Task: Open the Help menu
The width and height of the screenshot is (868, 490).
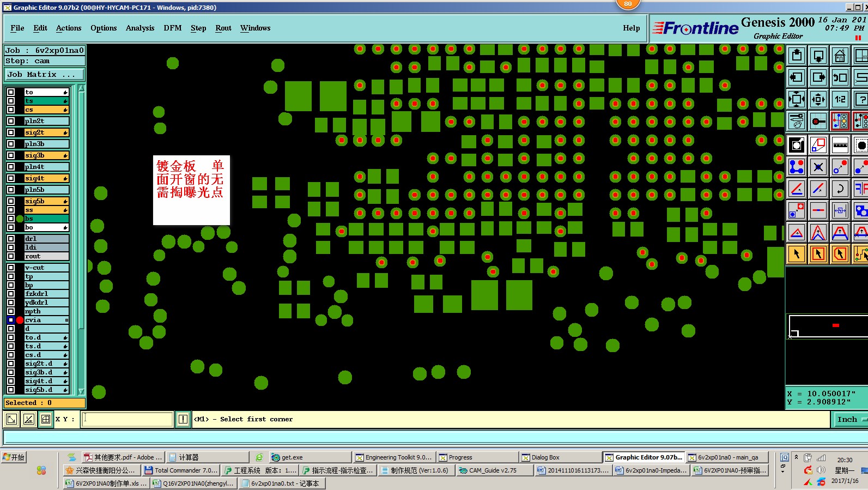Action: 632,28
